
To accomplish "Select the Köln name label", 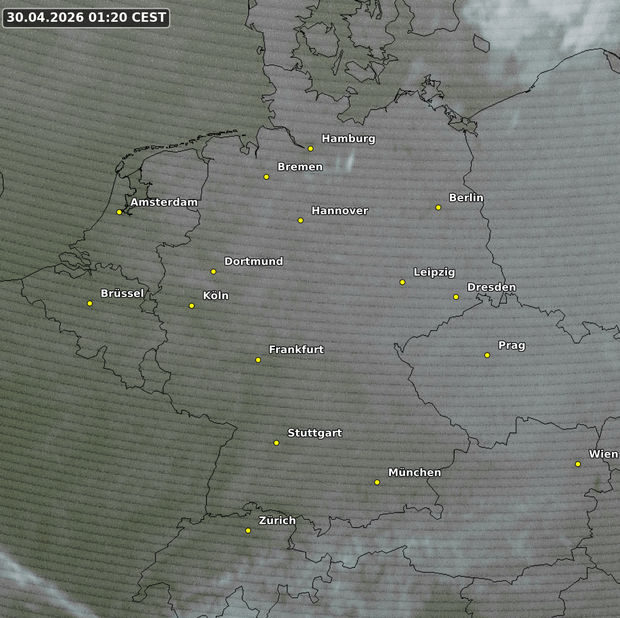I will 215,296.
